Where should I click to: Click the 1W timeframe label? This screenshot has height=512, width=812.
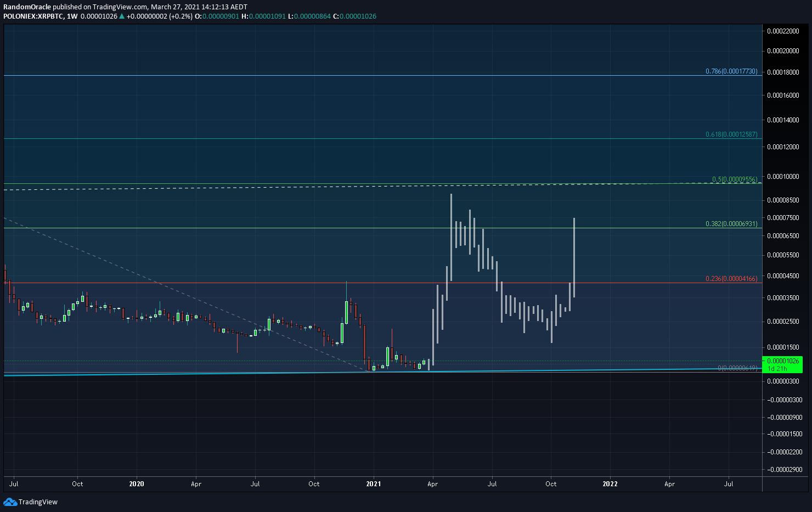pos(71,16)
